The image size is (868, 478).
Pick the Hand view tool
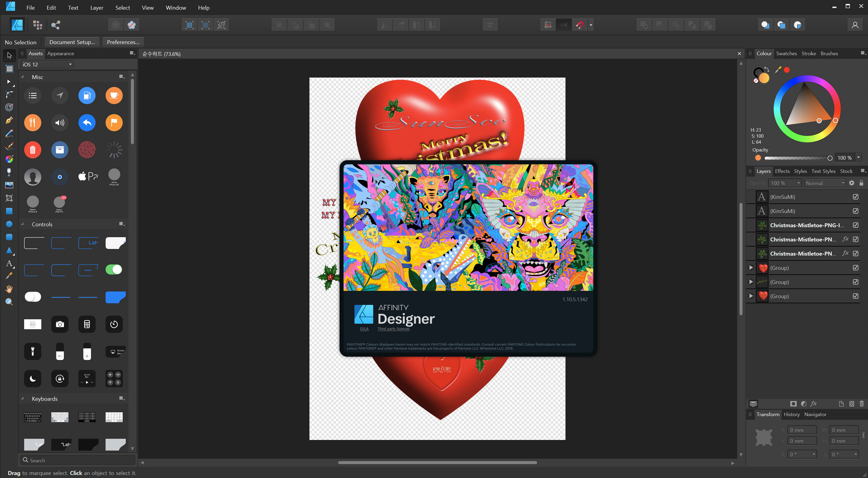pyautogui.click(x=9, y=289)
